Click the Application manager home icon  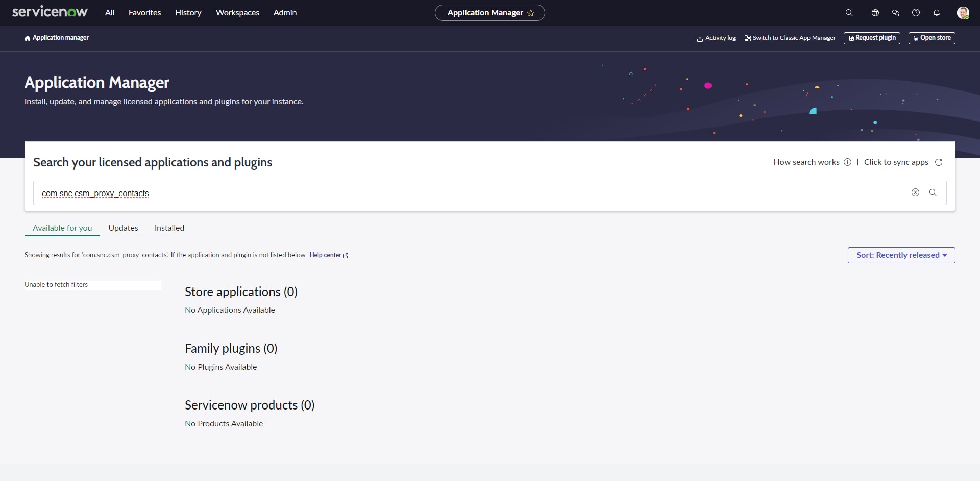(x=28, y=38)
